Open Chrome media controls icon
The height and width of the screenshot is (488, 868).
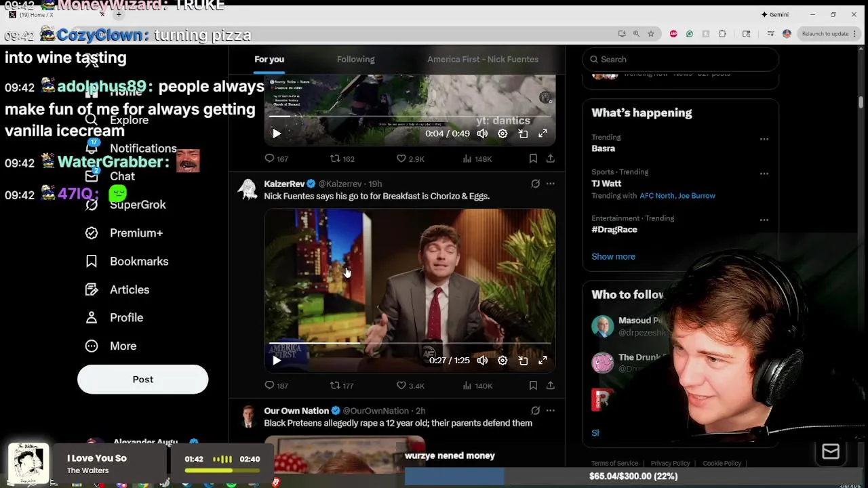tap(771, 34)
